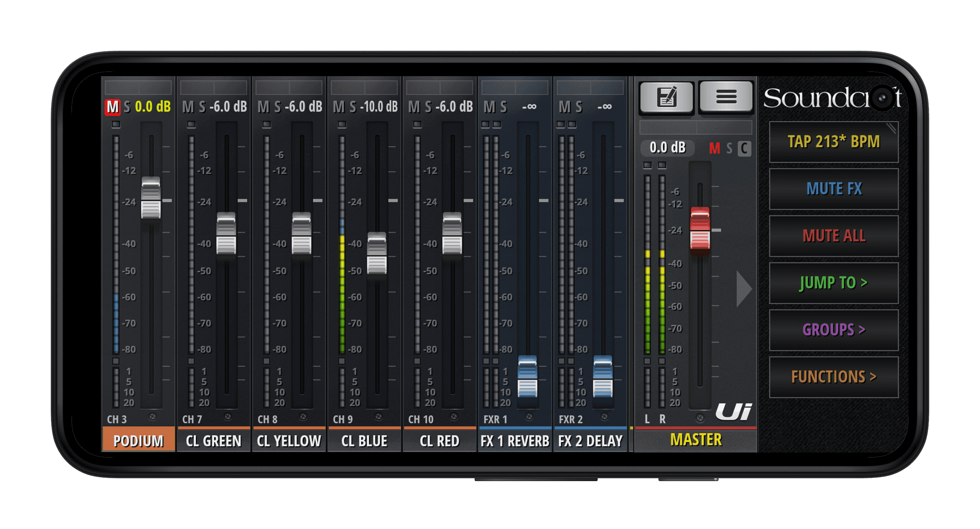Select the FX 1 REVERB channel label
The width and height of the screenshot is (980, 529).
pos(515,441)
